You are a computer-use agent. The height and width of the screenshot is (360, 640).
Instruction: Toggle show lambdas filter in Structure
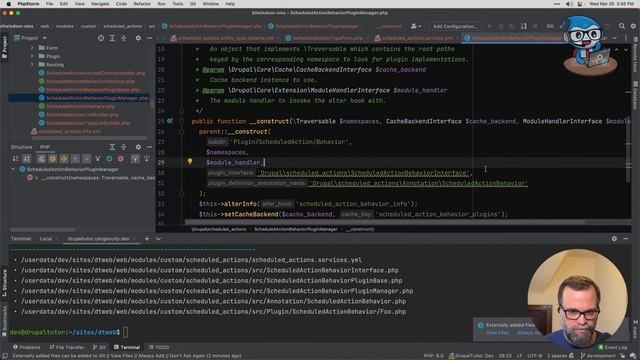click(87, 158)
